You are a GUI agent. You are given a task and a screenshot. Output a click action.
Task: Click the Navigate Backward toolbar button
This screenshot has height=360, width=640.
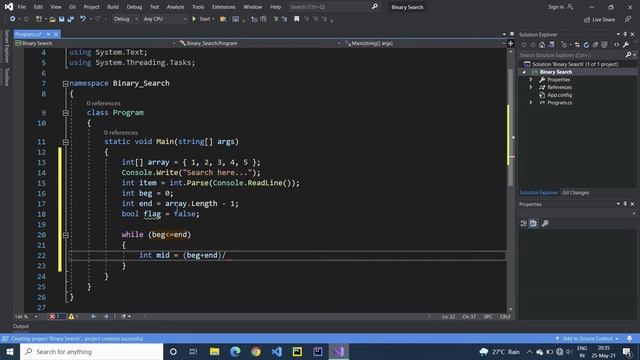coord(13,19)
